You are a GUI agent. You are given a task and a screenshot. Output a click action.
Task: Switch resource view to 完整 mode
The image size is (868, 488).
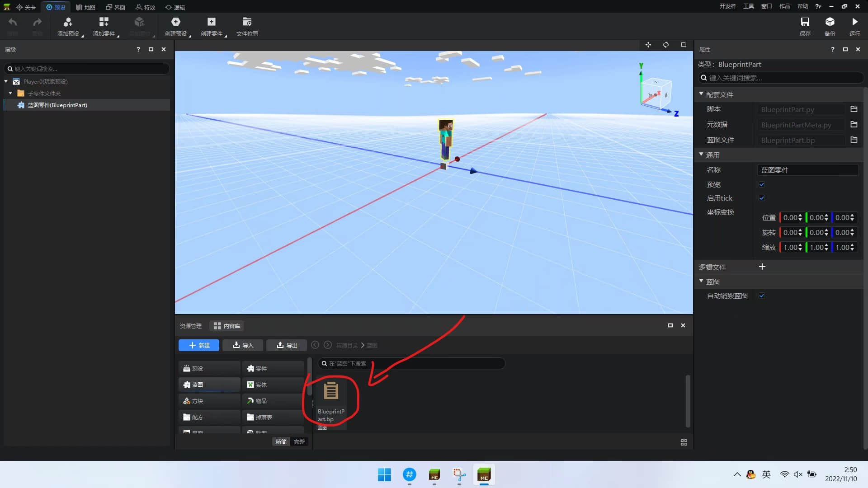point(299,442)
